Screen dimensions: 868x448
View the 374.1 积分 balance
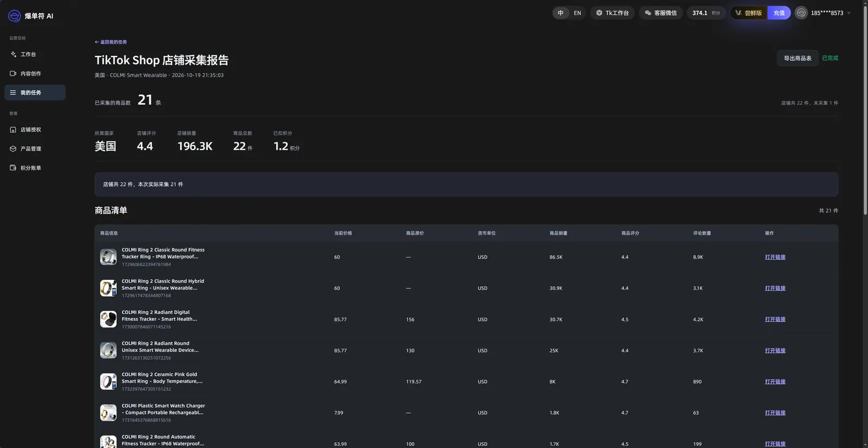706,13
